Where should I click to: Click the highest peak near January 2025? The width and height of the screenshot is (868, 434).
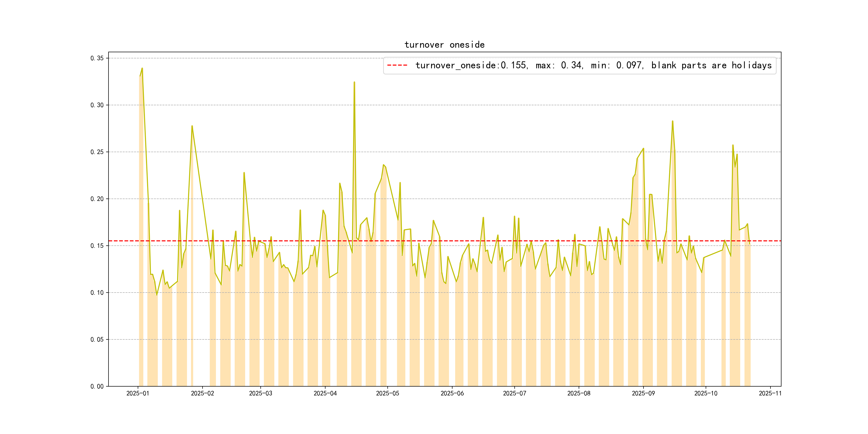click(142, 68)
